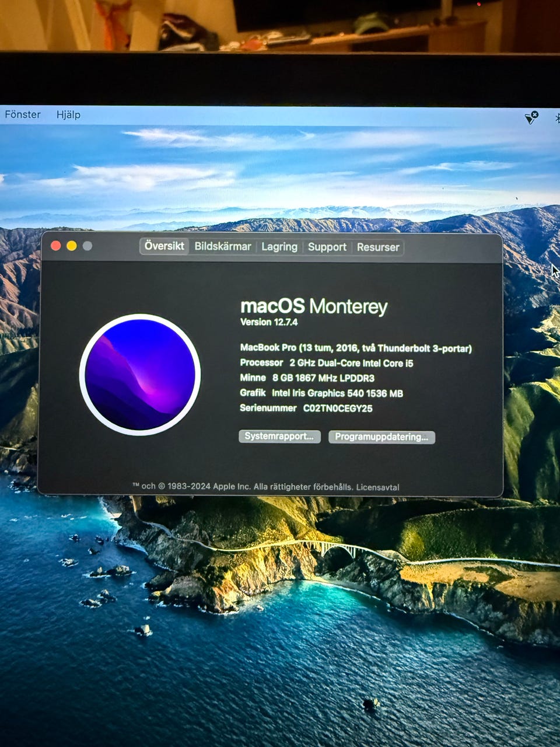Open the Hjälp menu
This screenshot has height=747, width=560.
click(x=68, y=114)
